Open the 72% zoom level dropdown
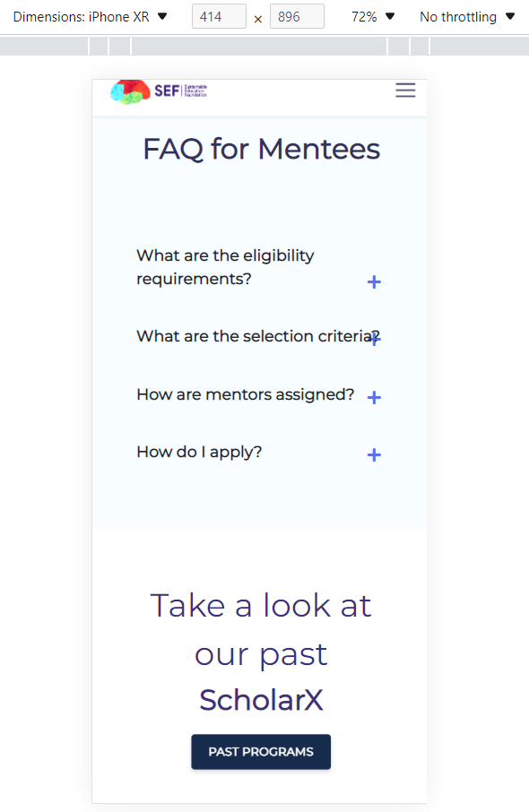The image size is (529, 812). coord(372,16)
